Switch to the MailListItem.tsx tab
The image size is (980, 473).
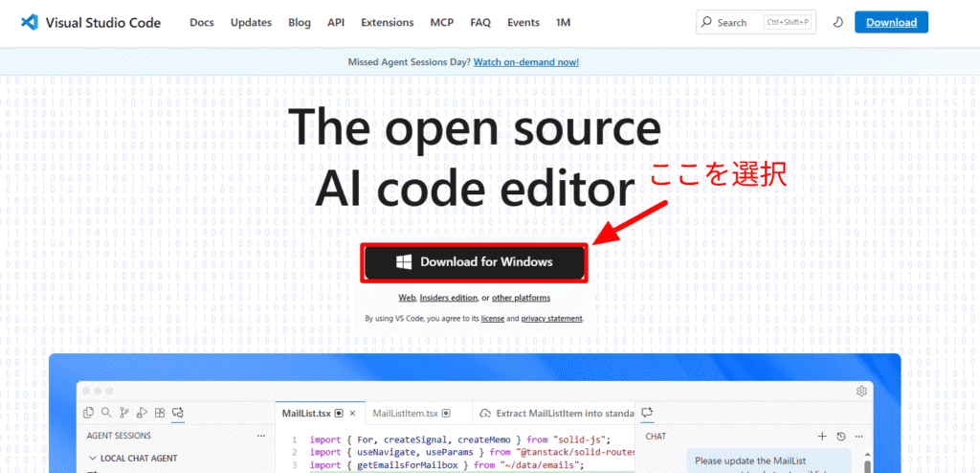tap(403, 413)
